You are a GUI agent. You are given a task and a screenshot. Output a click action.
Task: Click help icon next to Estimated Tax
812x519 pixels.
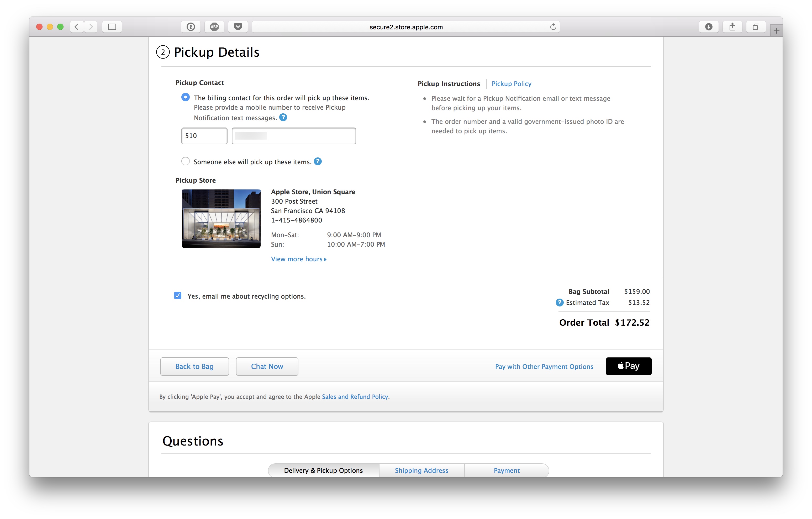tap(560, 303)
